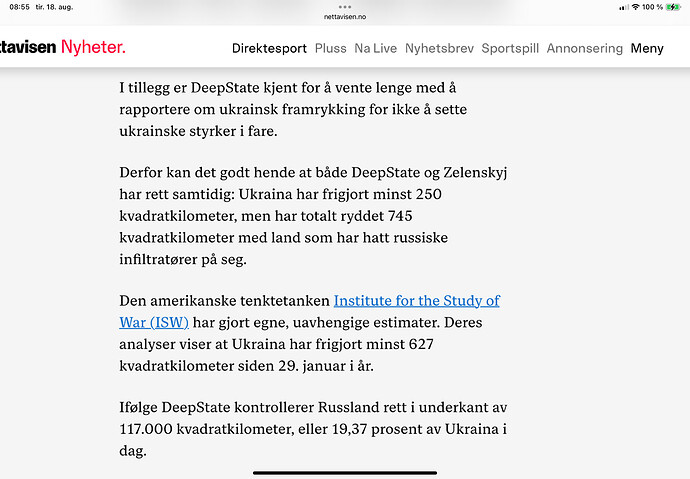Open Direktesport in the navigation bar

tap(269, 48)
